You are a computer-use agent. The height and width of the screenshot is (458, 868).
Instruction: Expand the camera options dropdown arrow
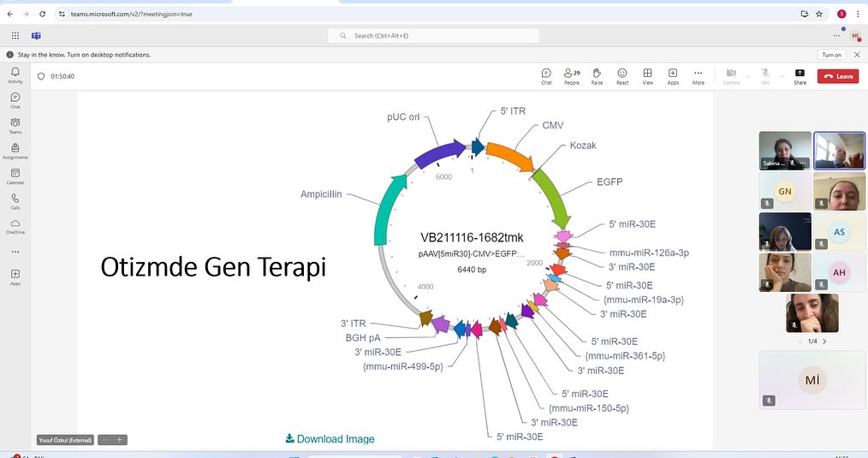click(x=747, y=76)
